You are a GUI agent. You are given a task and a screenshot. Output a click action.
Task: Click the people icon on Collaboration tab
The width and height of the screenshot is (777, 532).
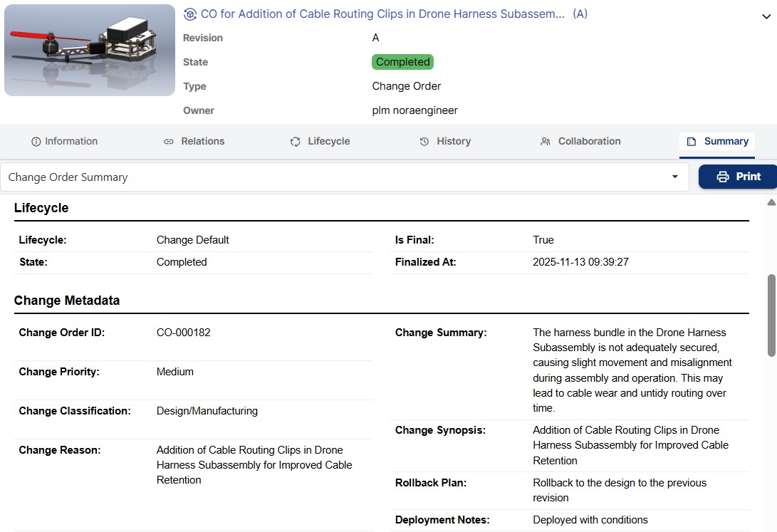coord(546,142)
